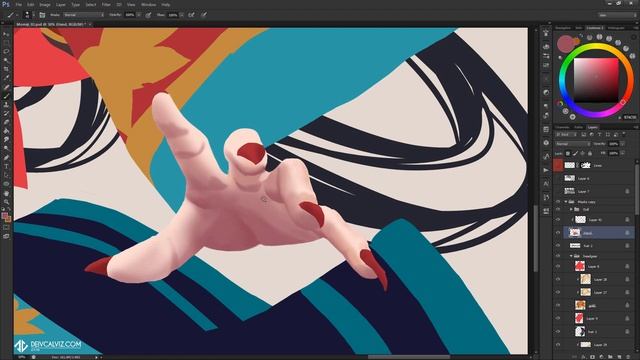Open the File menu

click(x=18, y=4)
